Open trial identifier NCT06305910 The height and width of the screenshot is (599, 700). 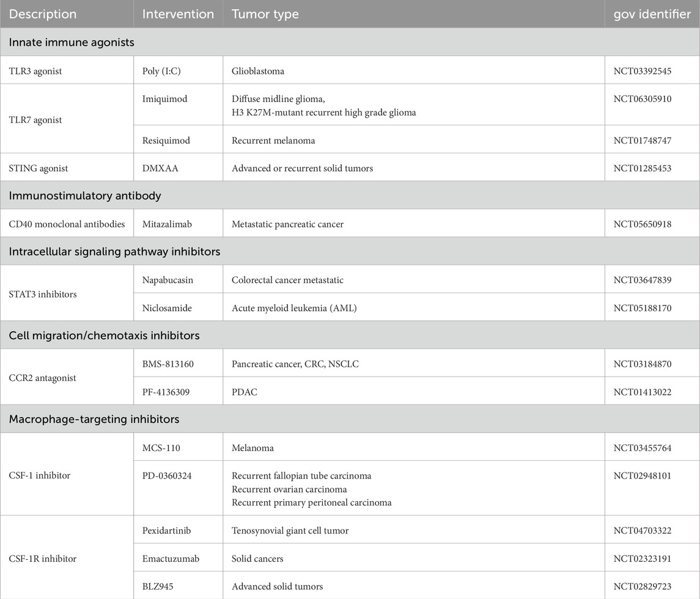click(x=642, y=99)
